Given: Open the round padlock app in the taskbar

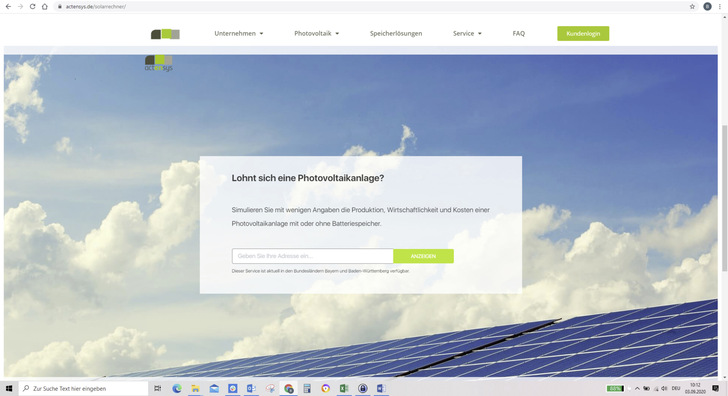Looking at the screenshot, I should coord(363,389).
